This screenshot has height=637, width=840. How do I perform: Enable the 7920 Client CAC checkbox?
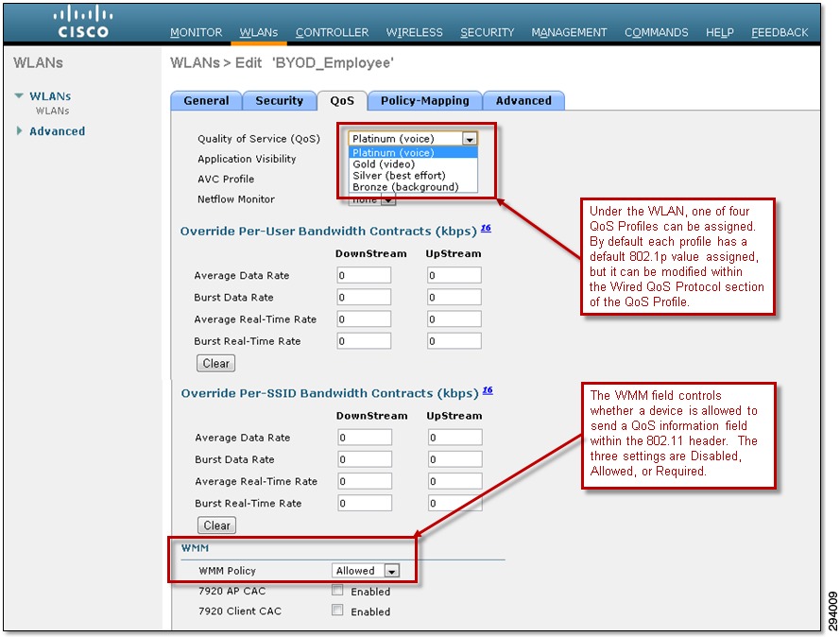coord(337,611)
